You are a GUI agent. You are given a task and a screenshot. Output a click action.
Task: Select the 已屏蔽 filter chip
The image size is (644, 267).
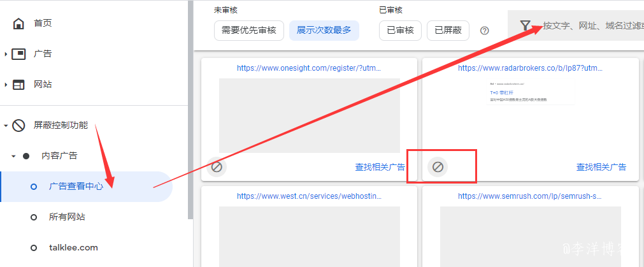[x=448, y=31]
